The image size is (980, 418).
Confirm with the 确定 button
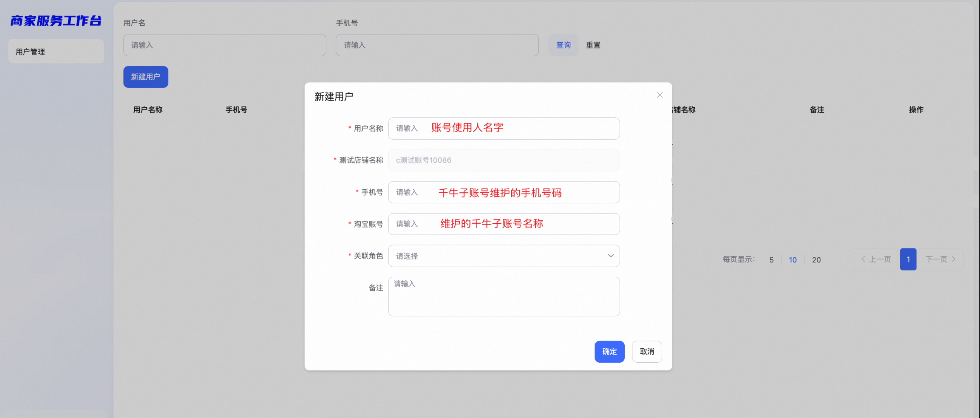tap(609, 352)
